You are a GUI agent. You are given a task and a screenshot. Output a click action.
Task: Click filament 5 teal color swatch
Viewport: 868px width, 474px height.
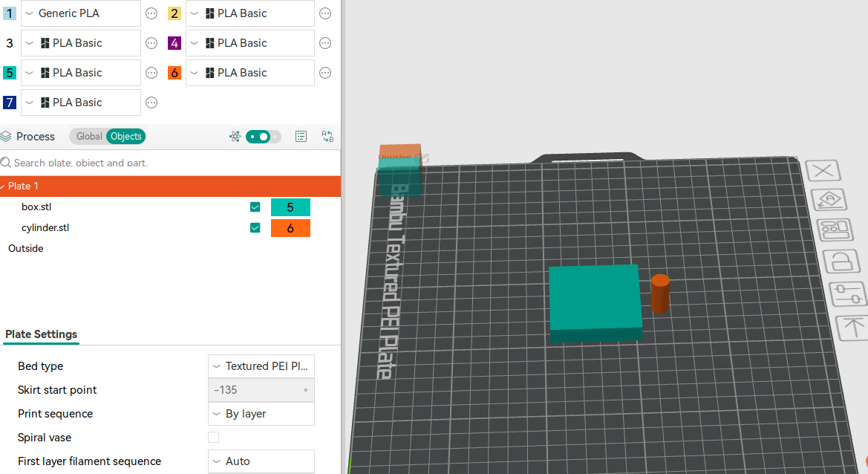click(10, 73)
